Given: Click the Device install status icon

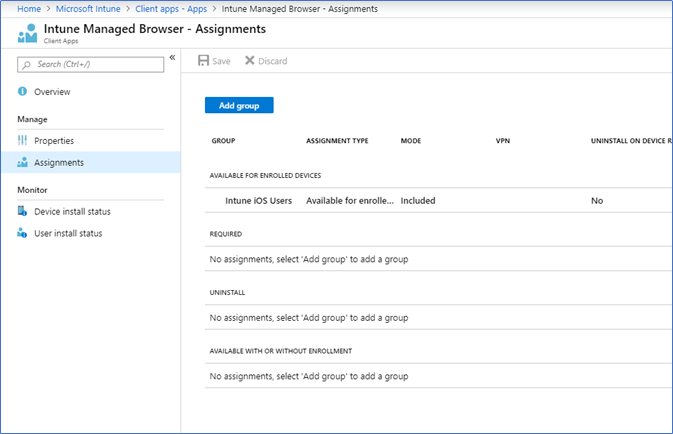Looking at the screenshot, I should [x=22, y=211].
